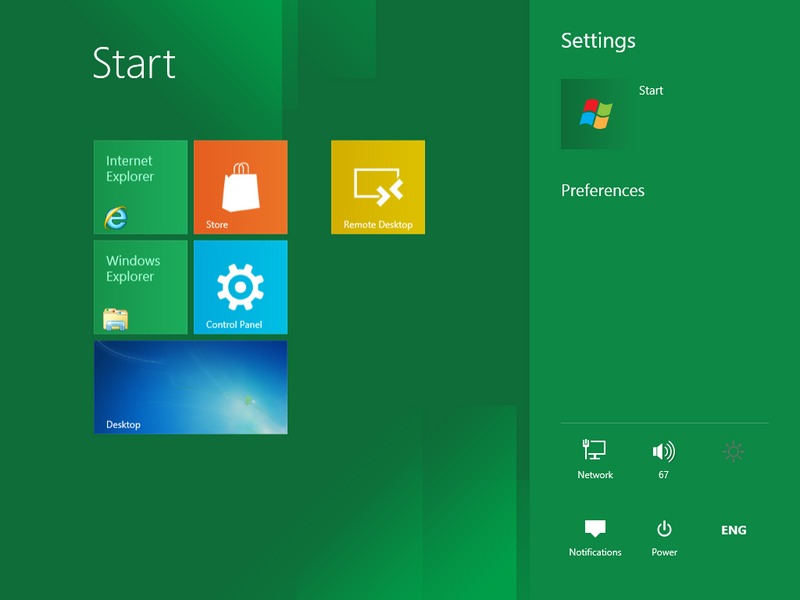Click the brightness sun icon
The height and width of the screenshot is (600, 800).
tap(733, 452)
